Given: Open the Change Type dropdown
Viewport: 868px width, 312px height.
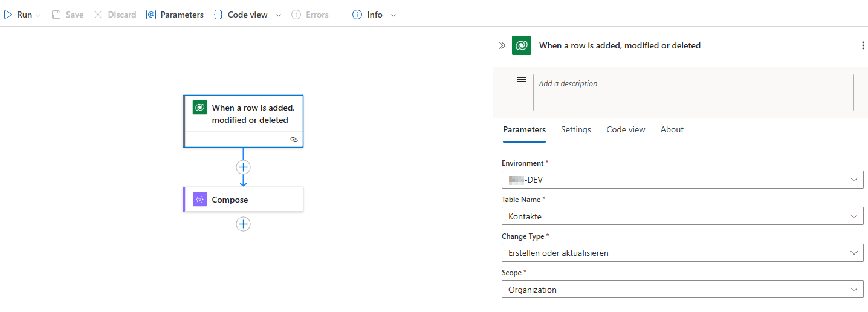Looking at the screenshot, I should click(x=682, y=253).
